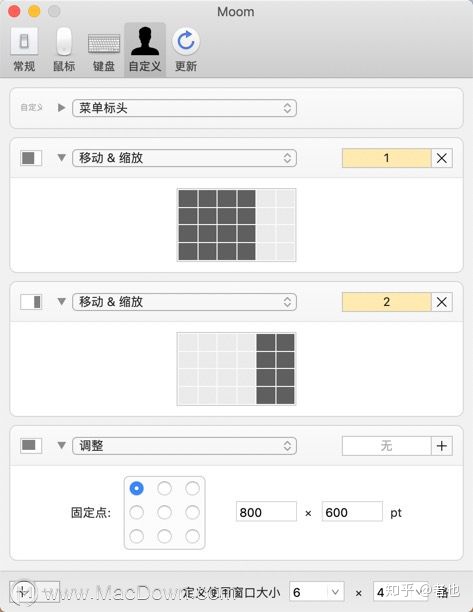Screen dimensions: 473x612
Task: Select the 自定义 custom tab
Action: (145, 50)
